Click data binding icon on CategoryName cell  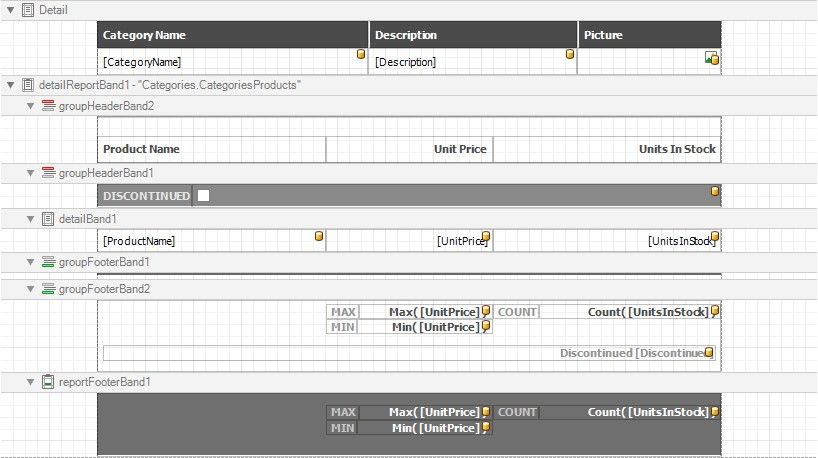tap(361, 54)
